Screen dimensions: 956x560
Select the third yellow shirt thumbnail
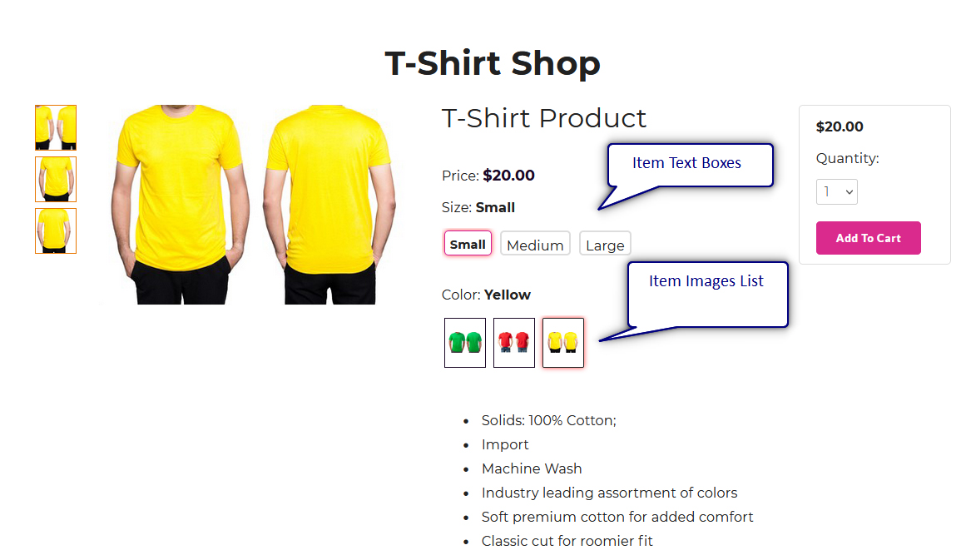[56, 230]
